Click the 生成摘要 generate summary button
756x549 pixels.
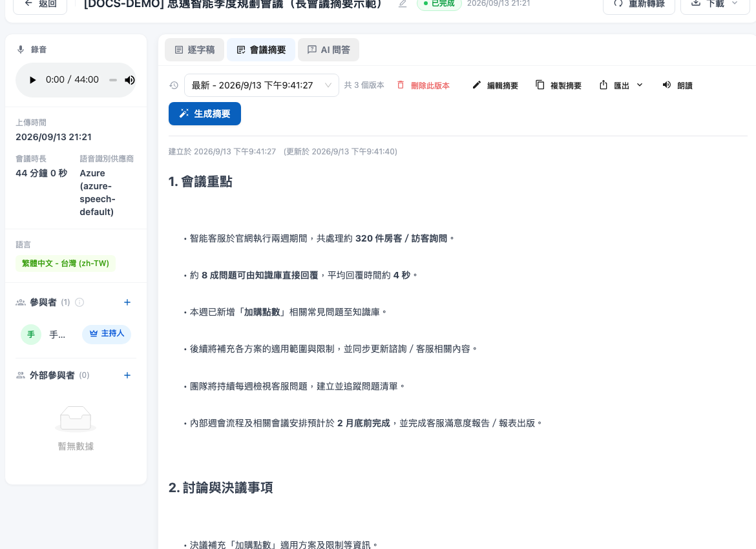click(204, 114)
